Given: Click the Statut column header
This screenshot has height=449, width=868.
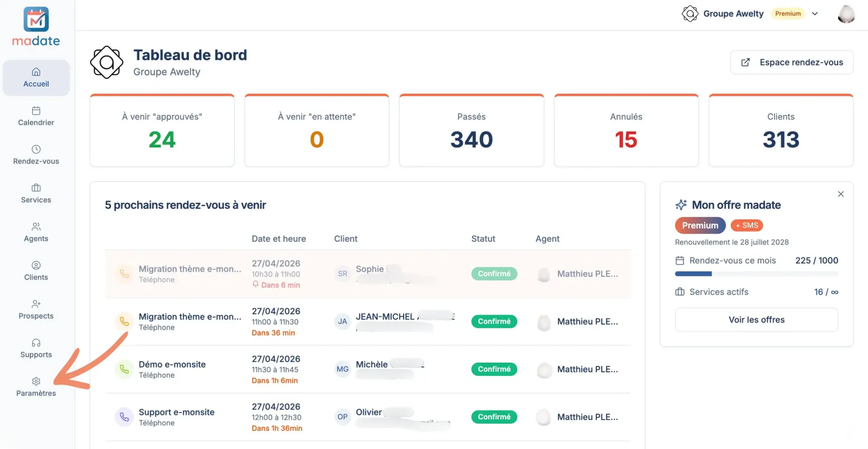Looking at the screenshot, I should [483, 239].
